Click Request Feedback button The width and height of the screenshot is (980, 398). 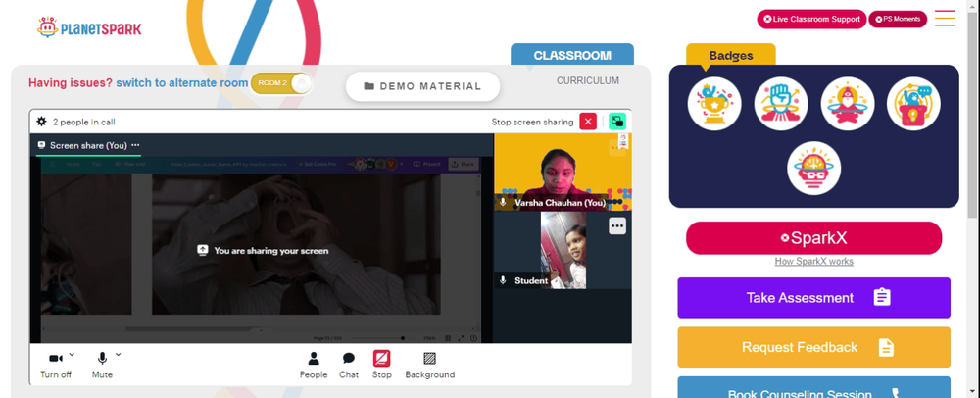point(813,347)
